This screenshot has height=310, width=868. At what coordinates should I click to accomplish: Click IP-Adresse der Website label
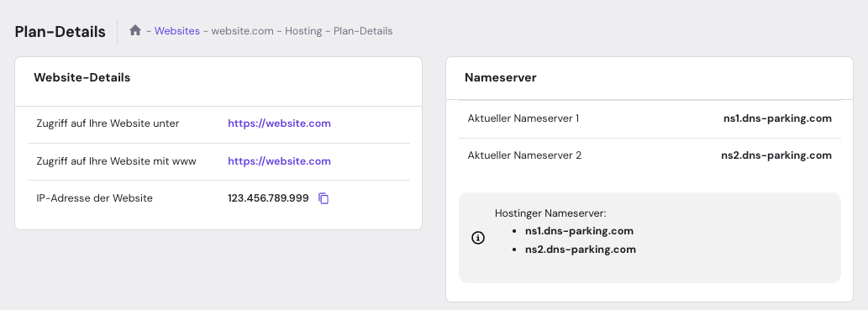point(95,198)
